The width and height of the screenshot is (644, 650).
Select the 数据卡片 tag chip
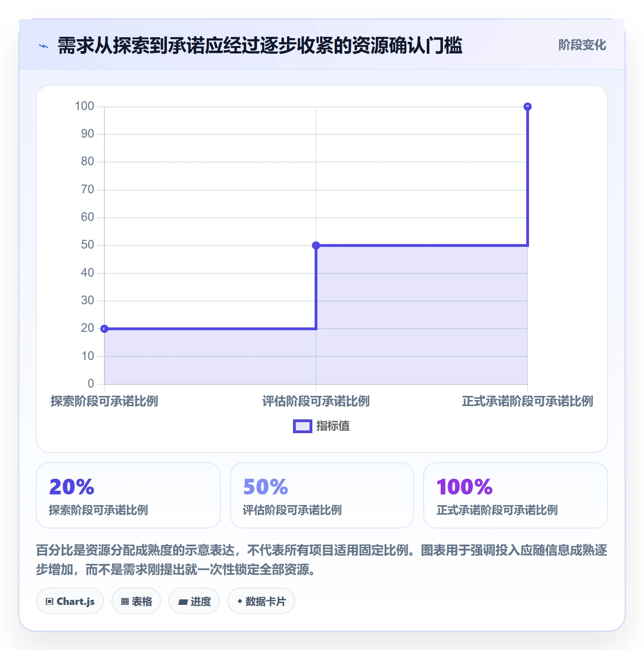click(261, 601)
